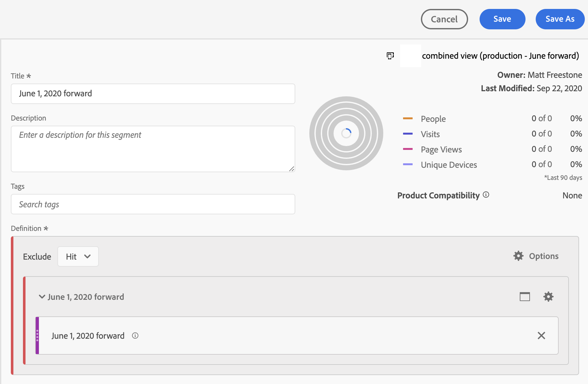Viewport: 588px width, 384px height.
Task: Focus the Description text area
Action: point(153,149)
